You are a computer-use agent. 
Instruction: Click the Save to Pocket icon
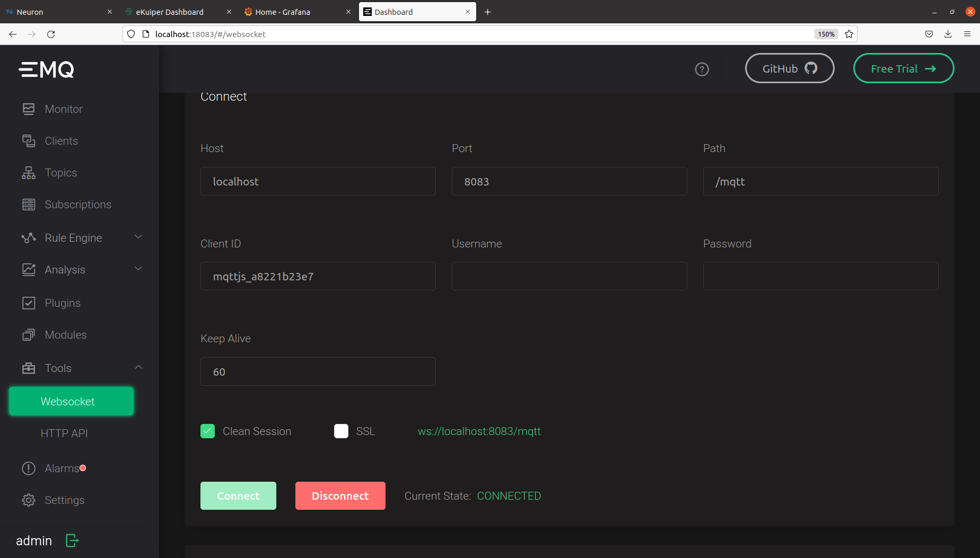pos(929,34)
